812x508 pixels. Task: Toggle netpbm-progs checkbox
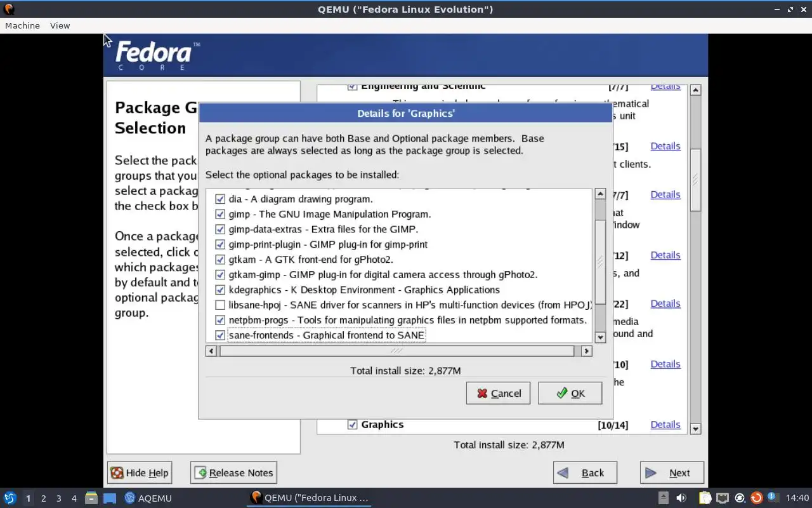pyautogui.click(x=220, y=321)
